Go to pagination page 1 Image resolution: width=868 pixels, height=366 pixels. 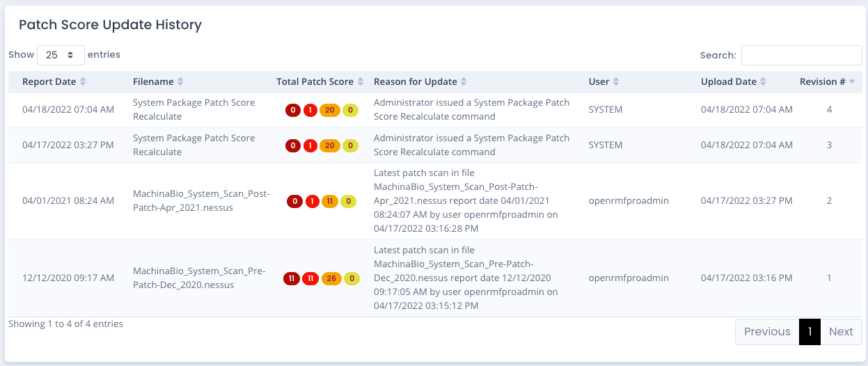pyautogui.click(x=810, y=332)
